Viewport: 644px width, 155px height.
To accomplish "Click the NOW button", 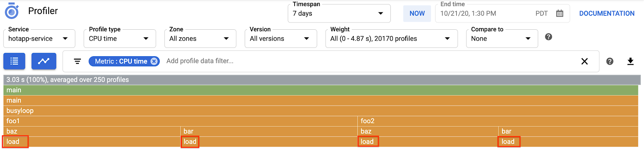I will (417, 13).
